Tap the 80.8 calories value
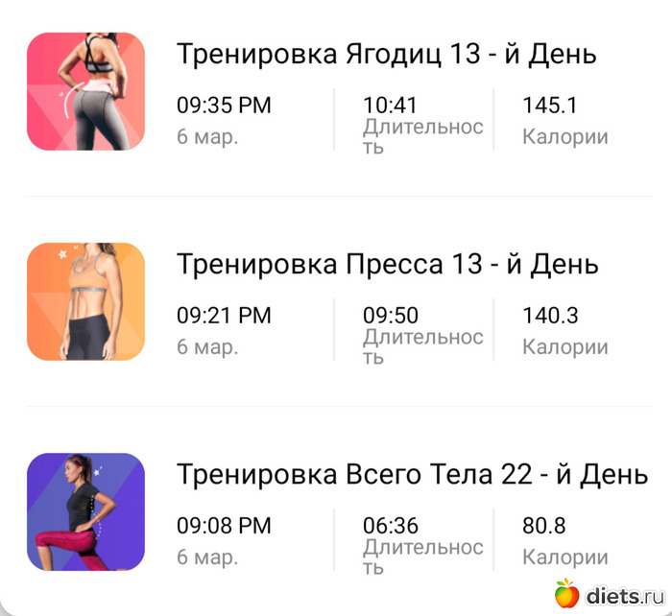Screen dimensions: 672x616 tap(543, 525)
